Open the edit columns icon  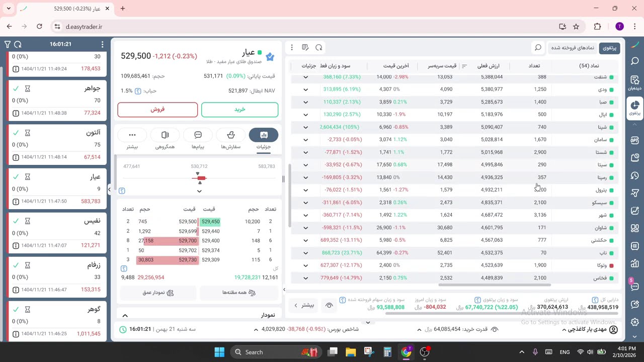305,47
